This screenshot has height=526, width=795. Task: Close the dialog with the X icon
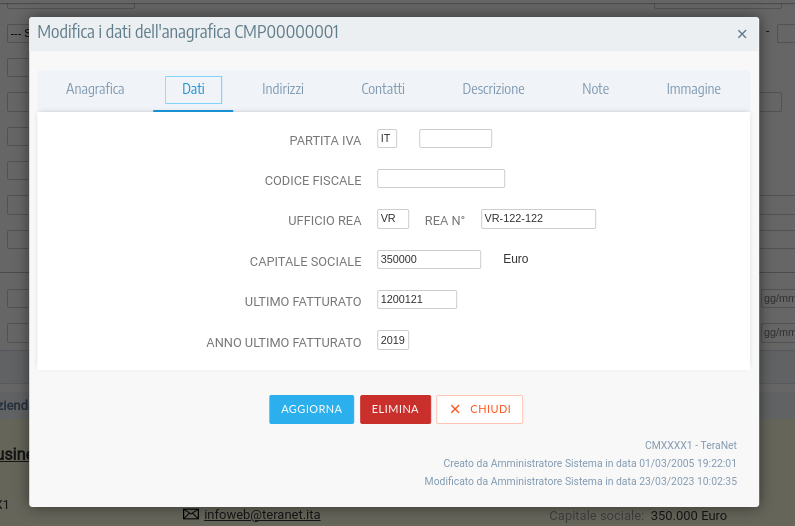(742, 34)
